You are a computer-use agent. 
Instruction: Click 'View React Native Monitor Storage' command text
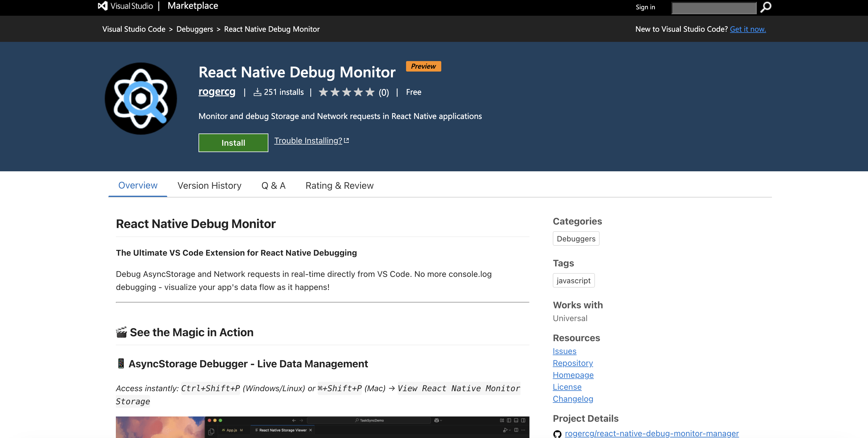(x=318, y=395)
